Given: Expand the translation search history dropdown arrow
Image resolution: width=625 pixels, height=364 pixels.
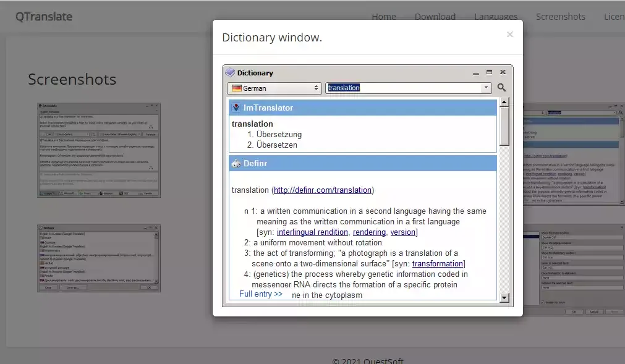Looking at the screenshot, I should (486, 88).
